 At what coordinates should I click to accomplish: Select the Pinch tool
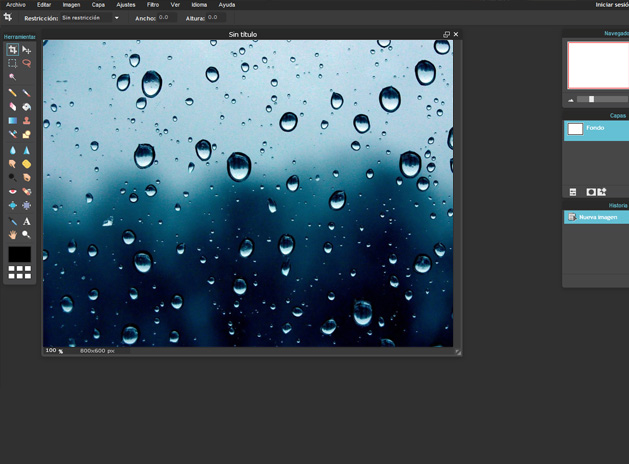pos(26,205)
